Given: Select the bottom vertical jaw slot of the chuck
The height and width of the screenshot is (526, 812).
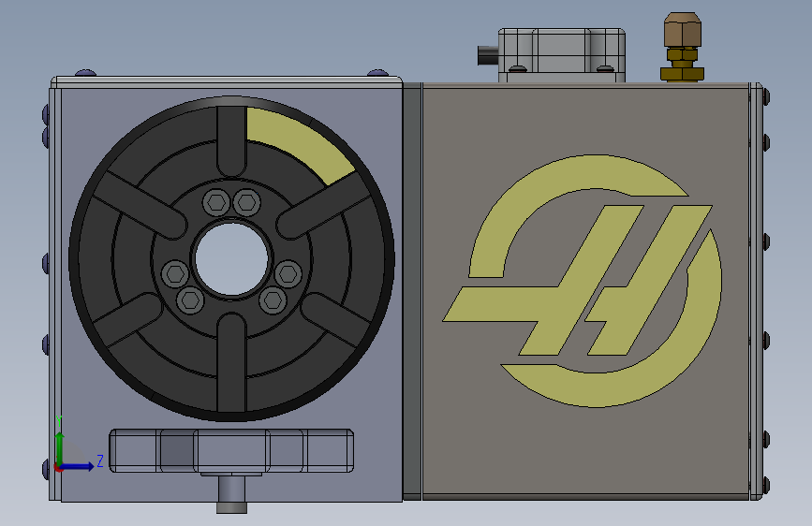Looking at the screenshot, I should pyautogui.click(x=231, y=362).
